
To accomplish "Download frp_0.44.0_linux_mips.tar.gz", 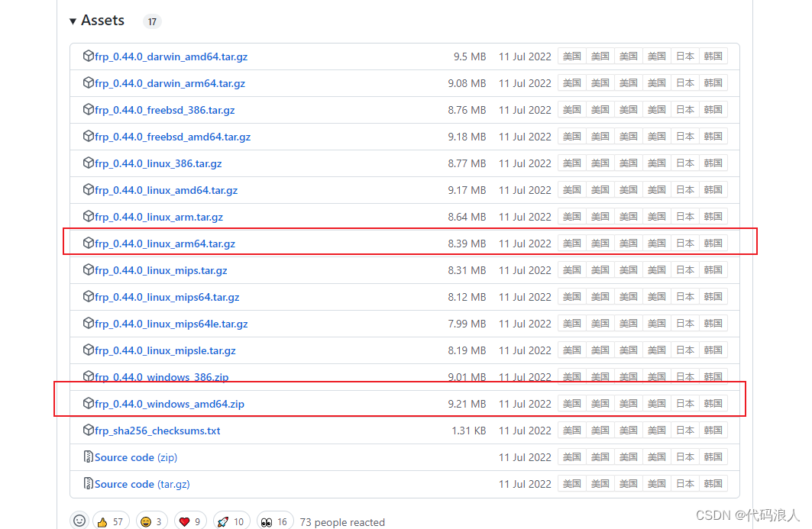I will tap(161, 271).
